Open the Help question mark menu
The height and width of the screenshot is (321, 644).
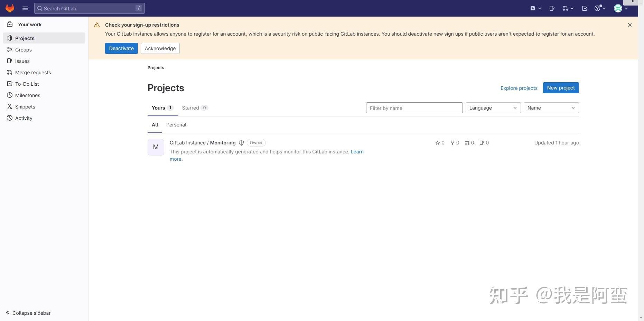coord(600,8)
